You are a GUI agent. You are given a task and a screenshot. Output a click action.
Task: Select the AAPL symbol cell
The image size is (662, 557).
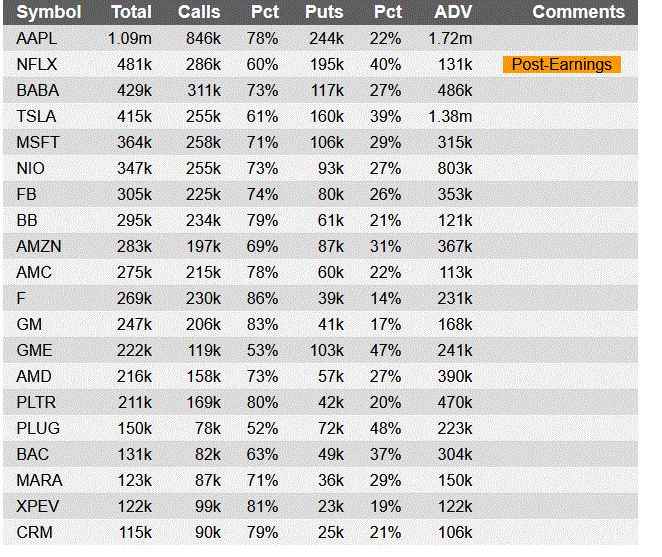38,38
